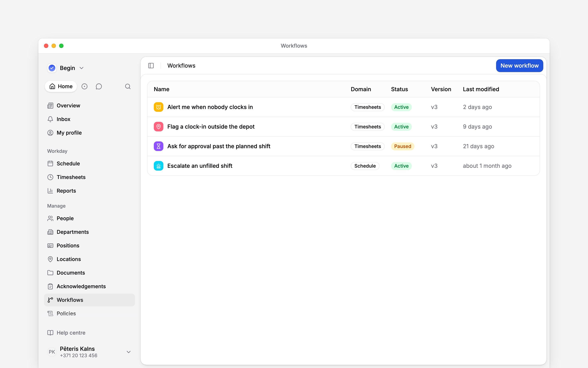This screenshot has width=588, height=368.
Task: Select the Home tab
Action: pos(61,86)
